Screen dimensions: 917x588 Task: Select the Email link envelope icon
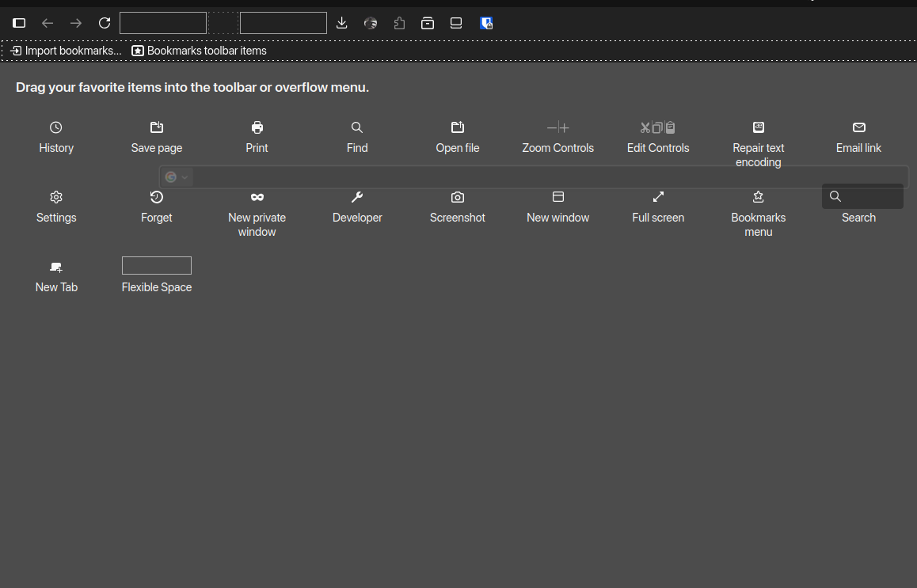click(x=858, y=127)
